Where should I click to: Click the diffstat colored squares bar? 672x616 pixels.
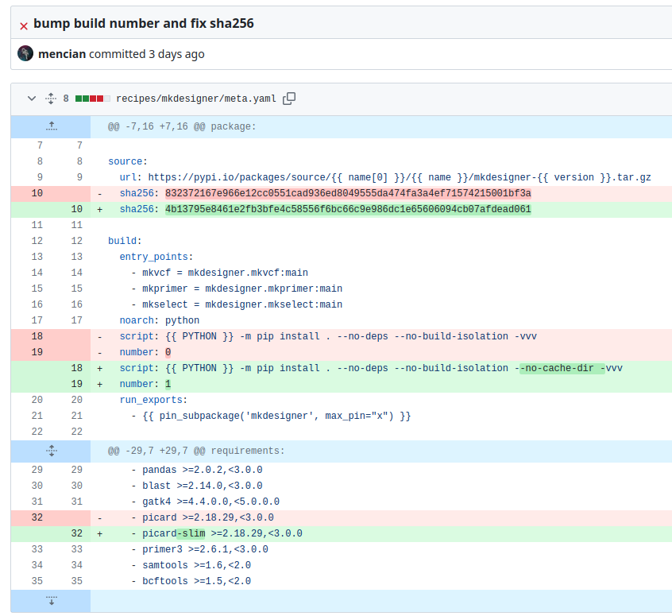(x=93, y=99)
